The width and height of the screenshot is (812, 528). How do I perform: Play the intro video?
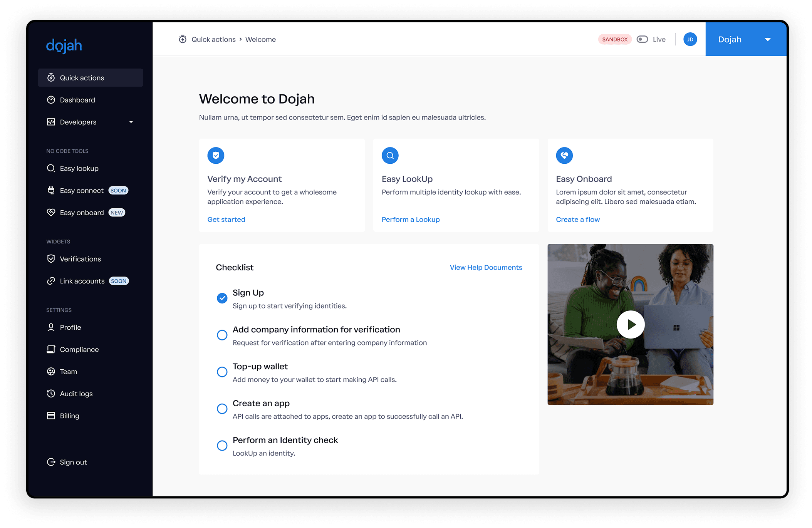(631, 325)
